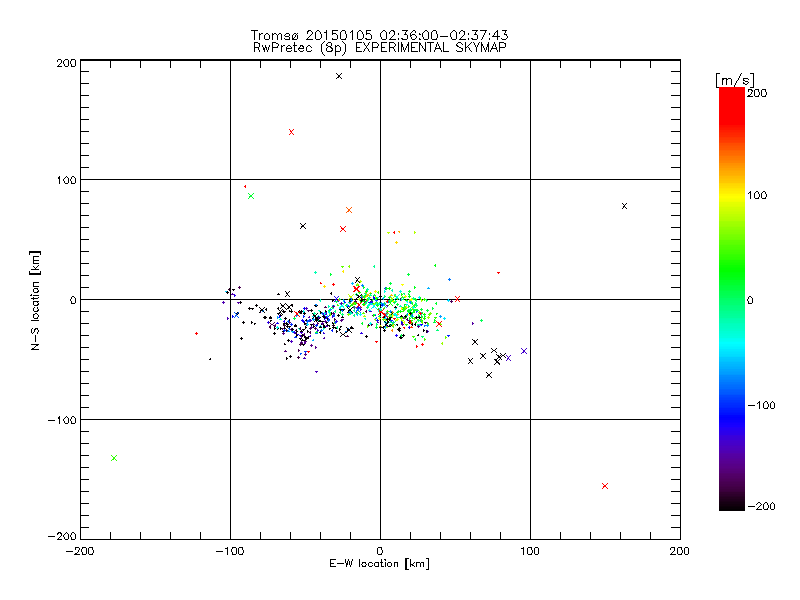Click the green X marker below the 100 km gridline
The height and width of the screenshot is (600, 800).
[x=251, y=196]
